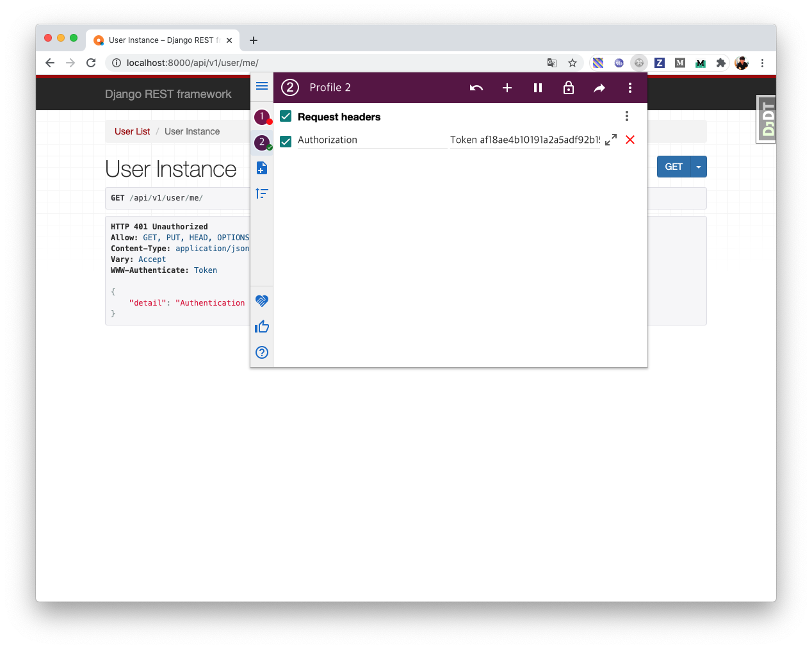Image resolution: width=812 pixels, height=649 pixels.
Task: Click the ModHeader extension toolbar icon
Action: (x=639, y=63)
